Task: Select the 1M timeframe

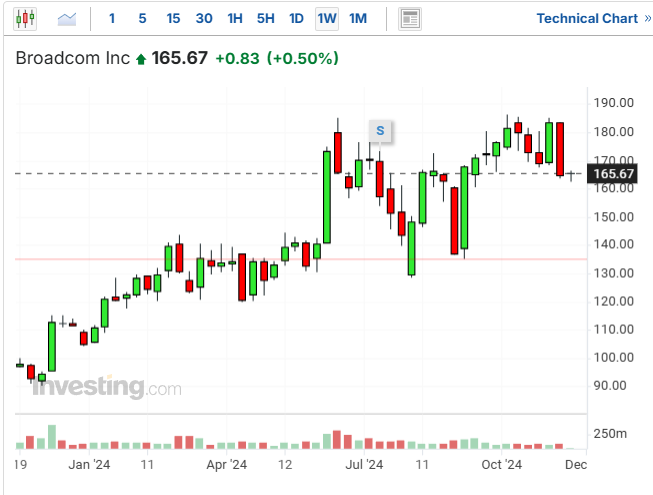Action: point(358,18)
